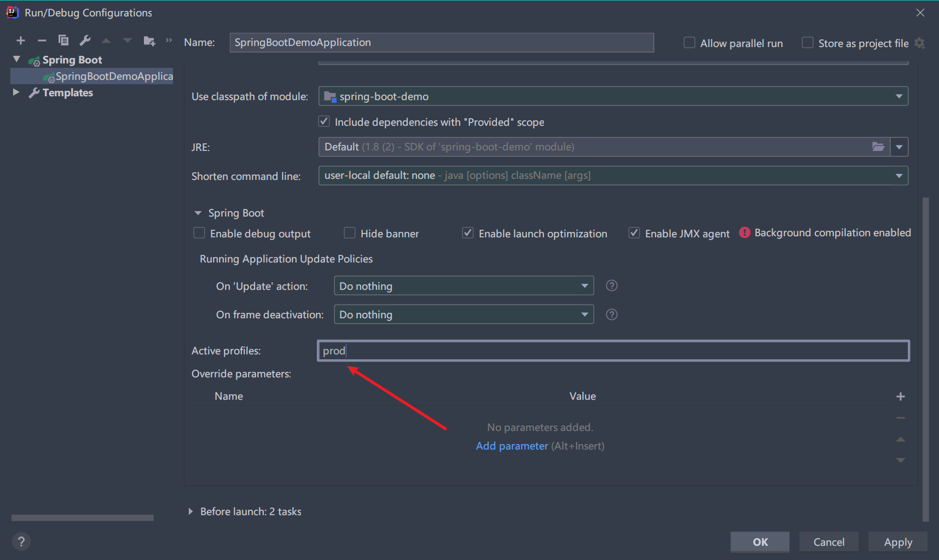
Task: Click Background compilation enabled text
Action: [832, 232]
